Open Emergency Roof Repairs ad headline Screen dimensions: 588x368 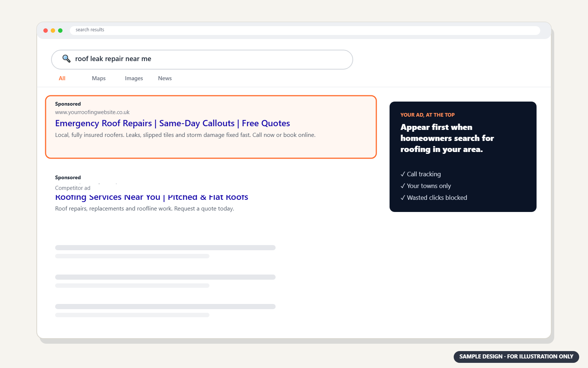(x=173, y=123)
